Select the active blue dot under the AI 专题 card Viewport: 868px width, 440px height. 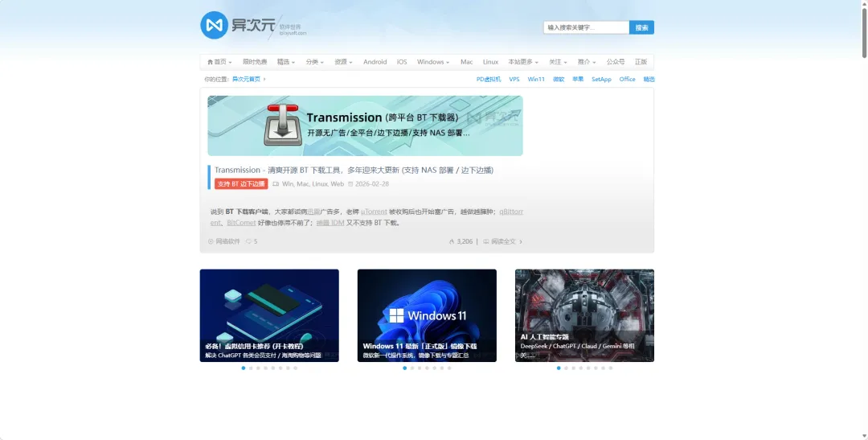pyautogui.click(x=559, y=368)
